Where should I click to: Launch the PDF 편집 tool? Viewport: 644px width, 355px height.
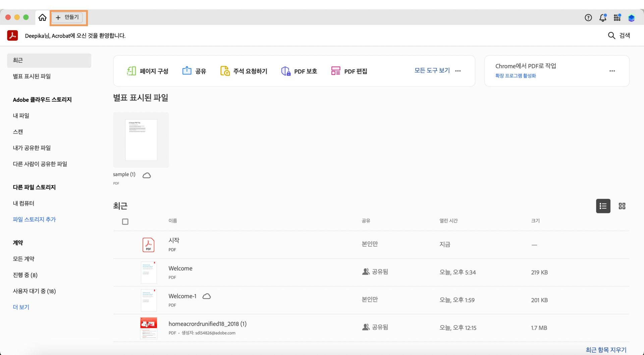349,71
